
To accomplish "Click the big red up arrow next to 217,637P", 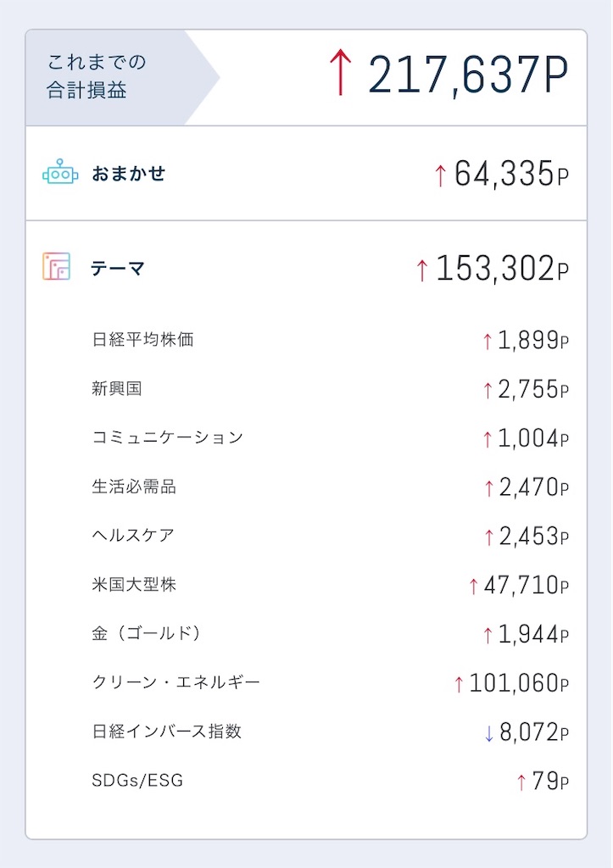I will coord(341,73).
